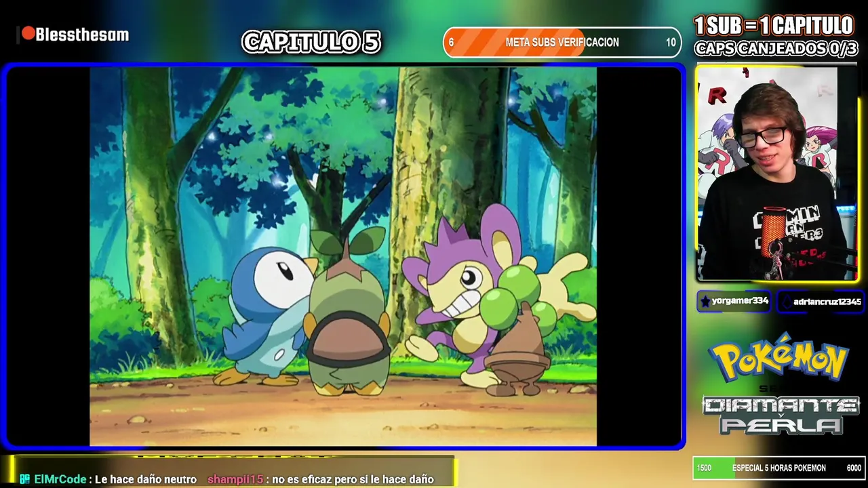This screenshot has width=868, height=488.
Task: Click the number 6 on the subs goal bar
Action: click(451, 42)
